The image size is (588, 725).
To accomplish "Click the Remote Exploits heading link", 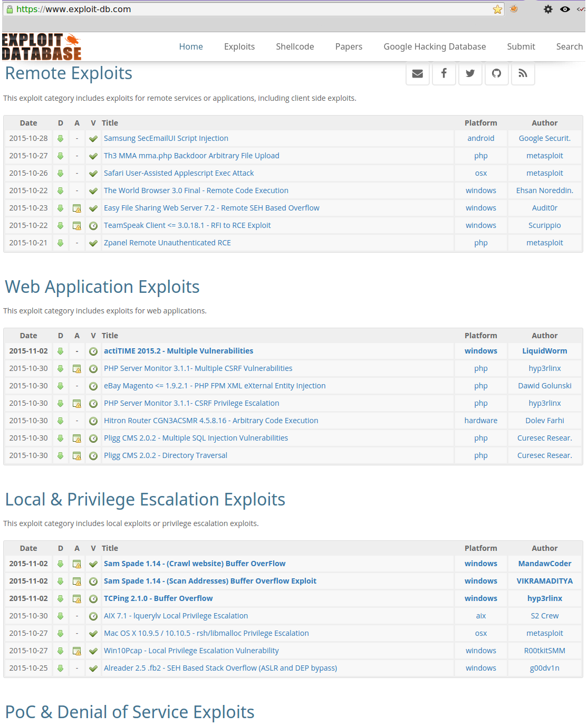I will coord(69,73).
